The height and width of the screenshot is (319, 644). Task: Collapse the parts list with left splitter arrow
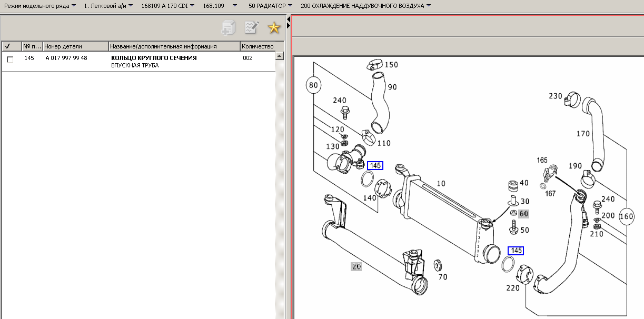(x=289, y=19)
